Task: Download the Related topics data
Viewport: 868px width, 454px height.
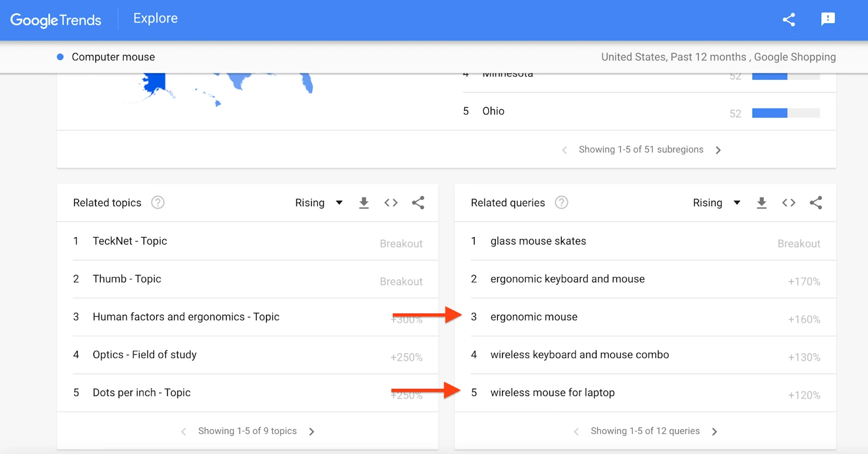Action: (x=364, y=203)
